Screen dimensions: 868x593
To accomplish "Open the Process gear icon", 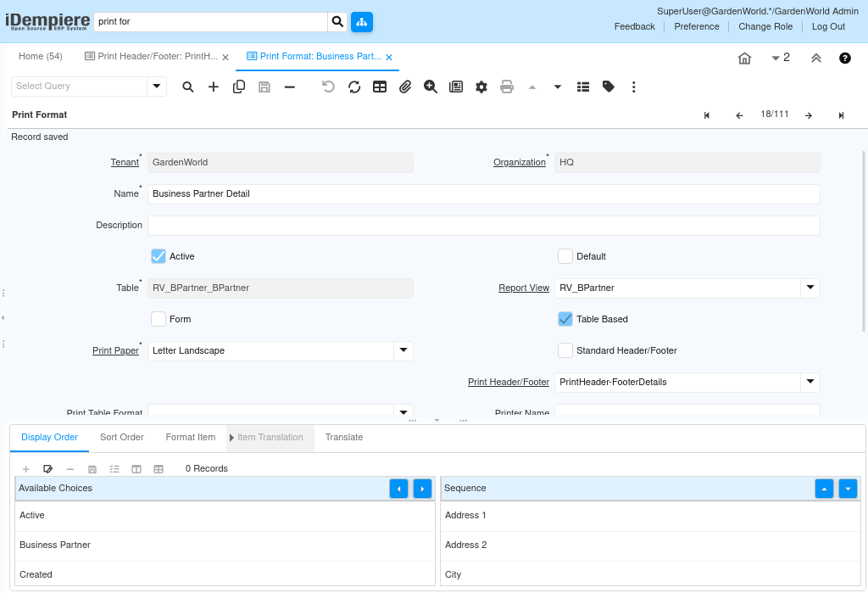I will pos(481,87).
